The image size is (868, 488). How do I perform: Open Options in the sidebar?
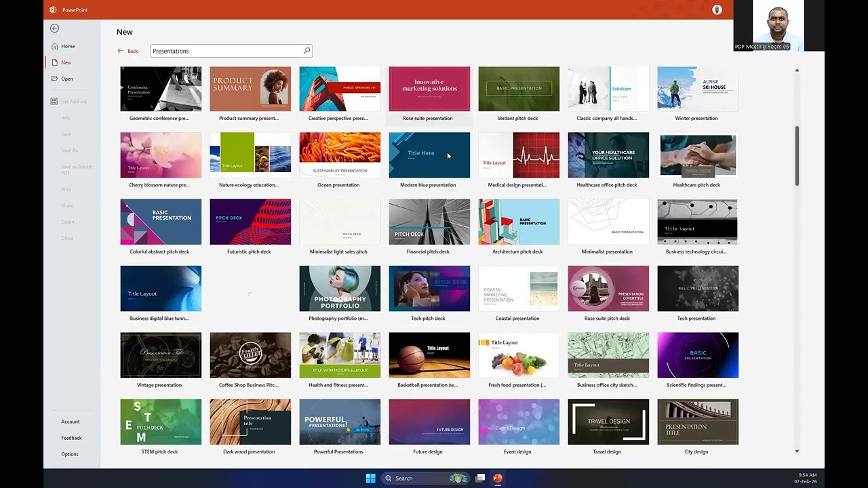[x=70, y=454]
